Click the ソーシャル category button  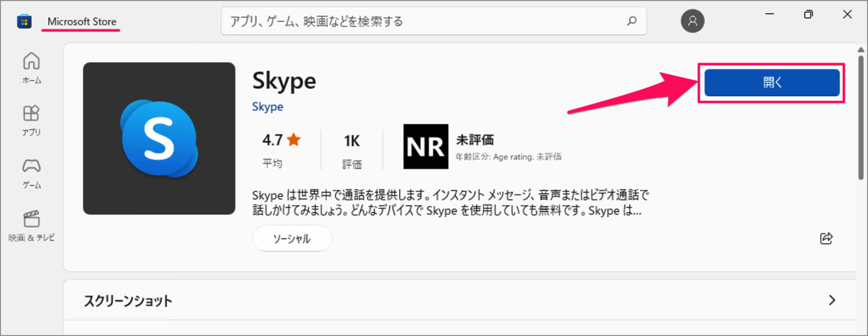point(292,238)
